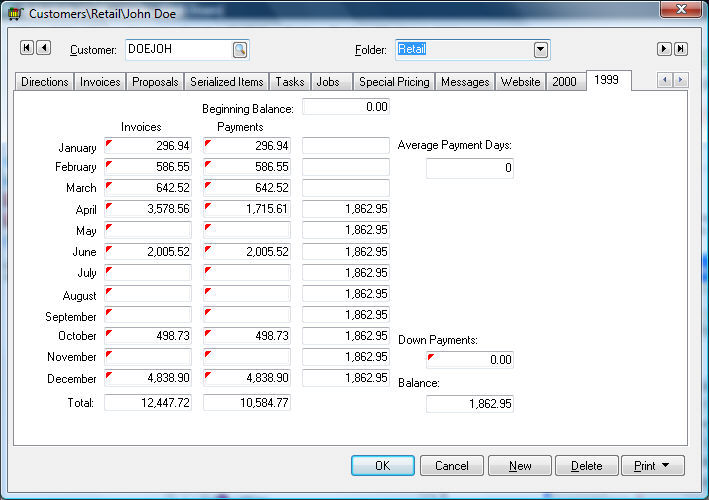
Task: Go to last customer record arrow
Action: (x=680, y=49)
